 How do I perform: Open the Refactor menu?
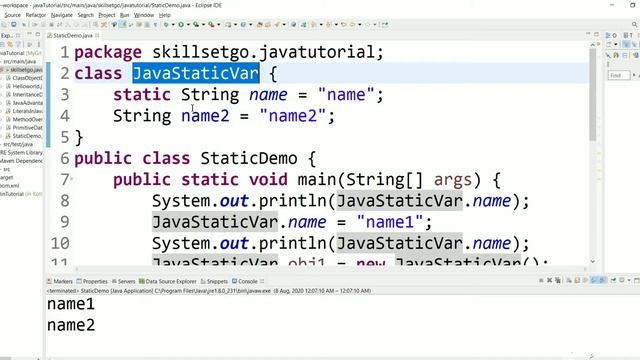(36, 15)
